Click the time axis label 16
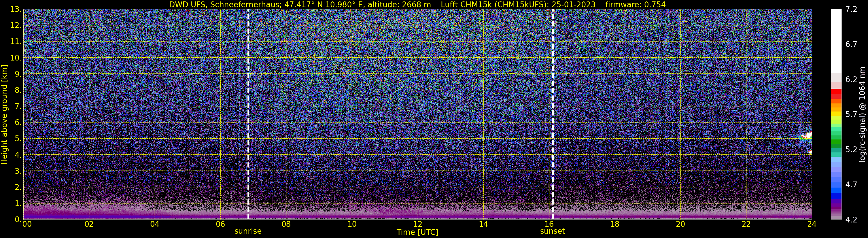The width and height of the screenshot is (868, 238). (x=549, y=224)
